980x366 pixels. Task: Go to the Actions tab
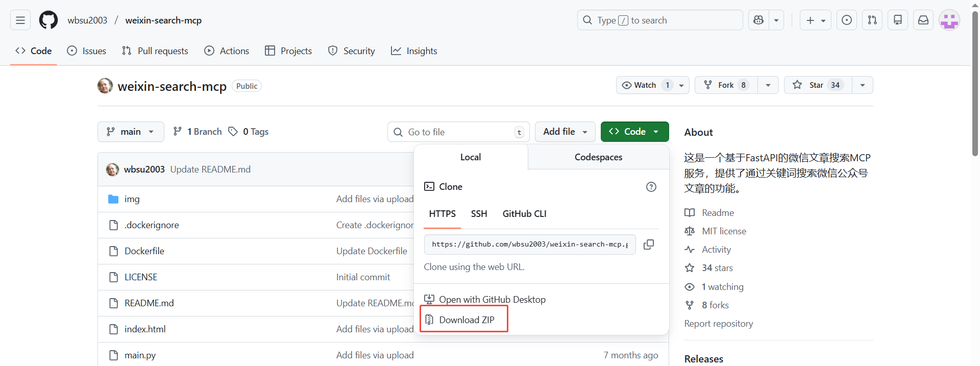[227, 51]
